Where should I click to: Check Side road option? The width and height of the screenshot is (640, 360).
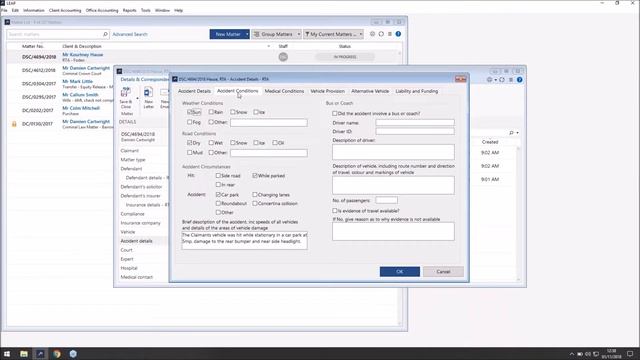click(218, 176)
